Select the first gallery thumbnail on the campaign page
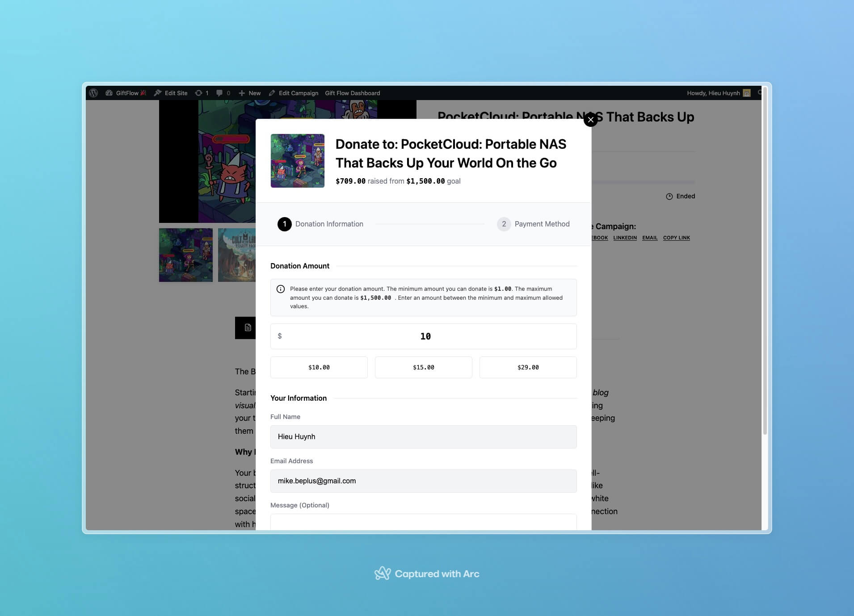The image size is (854, 616). 186,255
